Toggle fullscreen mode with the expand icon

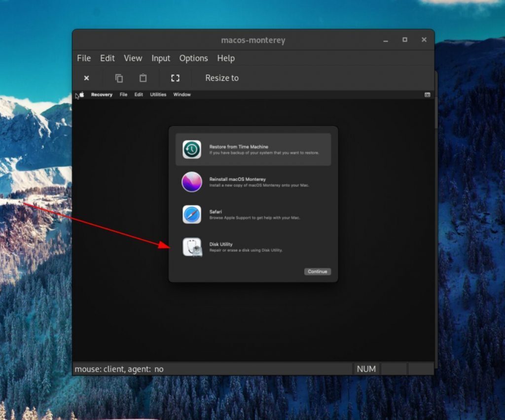[175, 78]
